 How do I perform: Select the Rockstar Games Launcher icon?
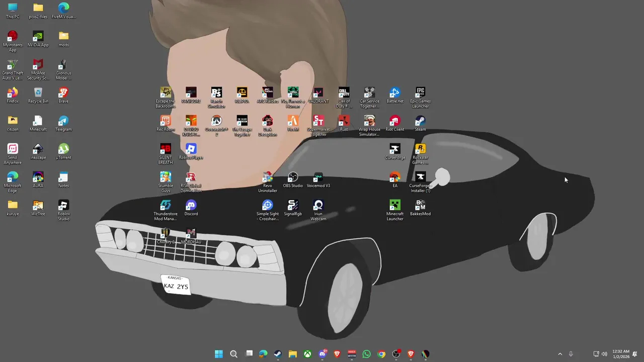click(x=420, y=154)
